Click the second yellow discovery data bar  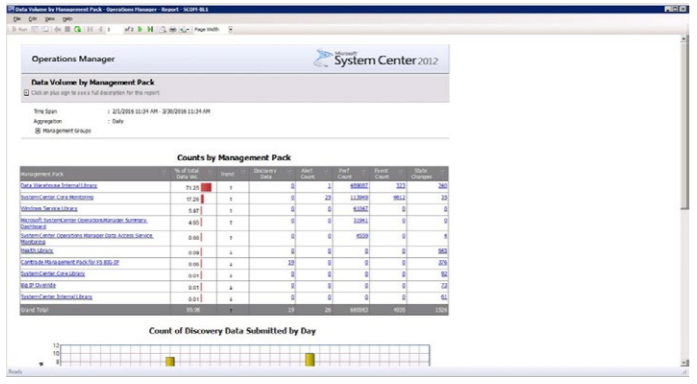coord(310,360)
